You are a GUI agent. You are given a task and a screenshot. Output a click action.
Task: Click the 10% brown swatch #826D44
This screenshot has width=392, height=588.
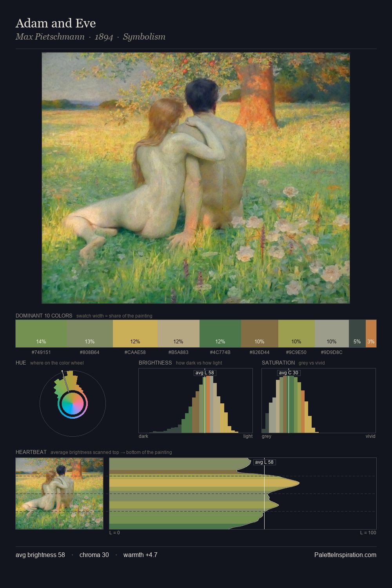click(x=260, y=334)
